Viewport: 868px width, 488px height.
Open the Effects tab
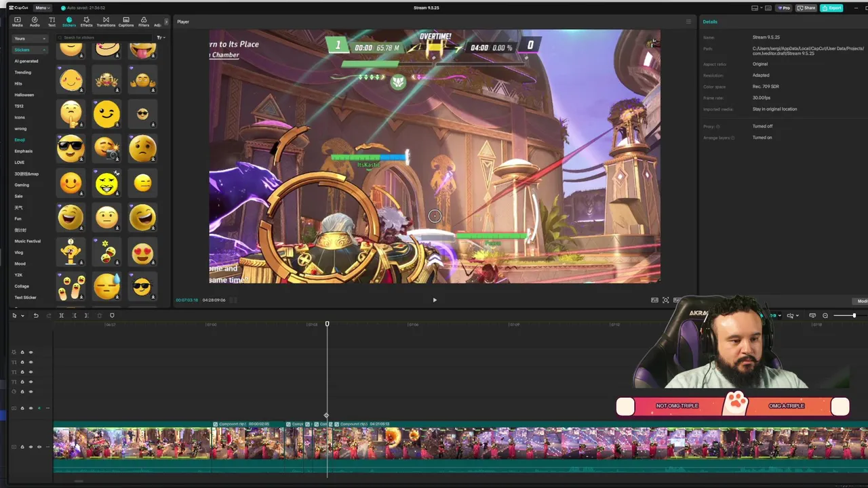tap(86, 22)
